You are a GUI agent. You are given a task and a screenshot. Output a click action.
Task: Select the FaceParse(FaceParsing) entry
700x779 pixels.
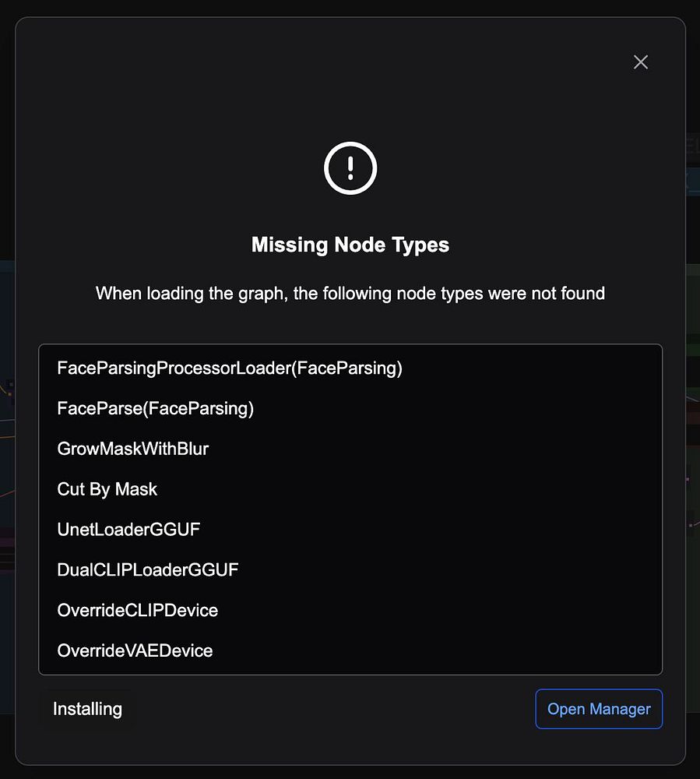click(156, 408)
